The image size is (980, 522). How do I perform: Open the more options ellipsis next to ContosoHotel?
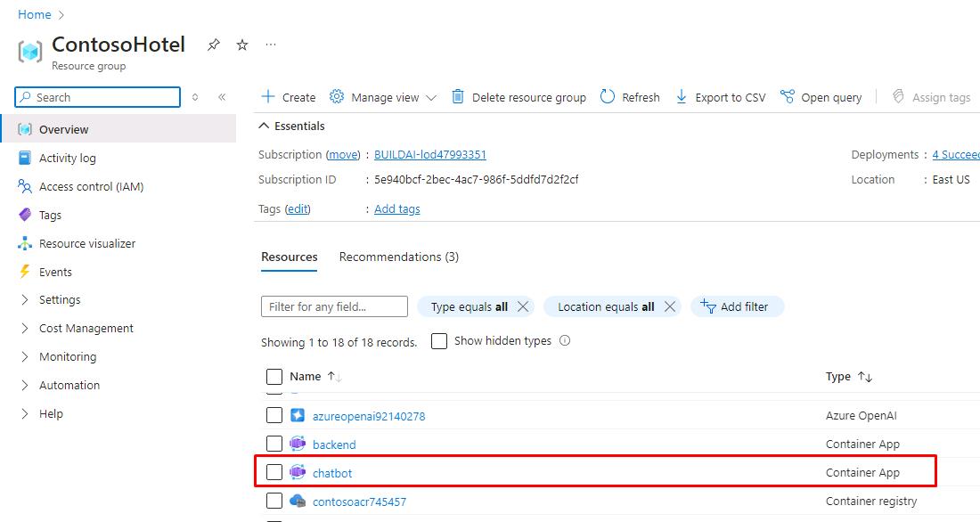coord(271,45)
